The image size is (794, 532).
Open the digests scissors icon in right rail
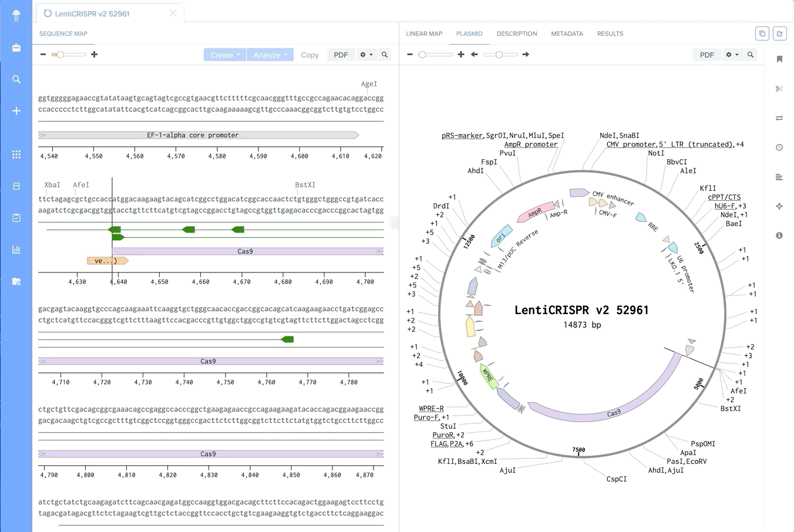click(x=779, y=89)
